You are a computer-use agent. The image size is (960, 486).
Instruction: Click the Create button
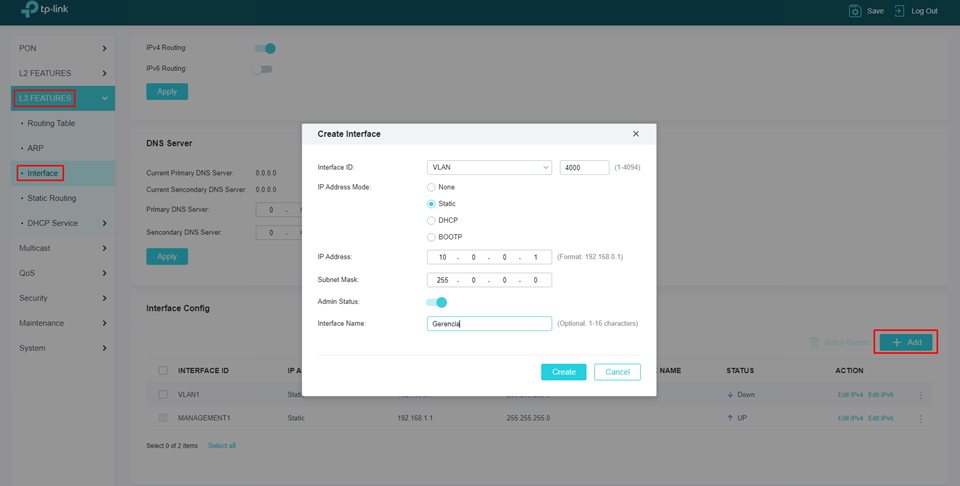[564, 372]
